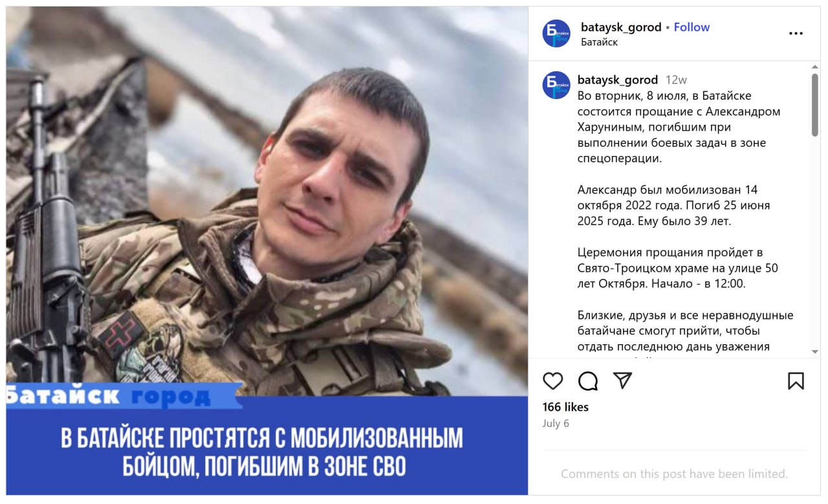Screen dimensions: 828x504
Task: Open more options three-dot menu
Action: click(796, 34)
